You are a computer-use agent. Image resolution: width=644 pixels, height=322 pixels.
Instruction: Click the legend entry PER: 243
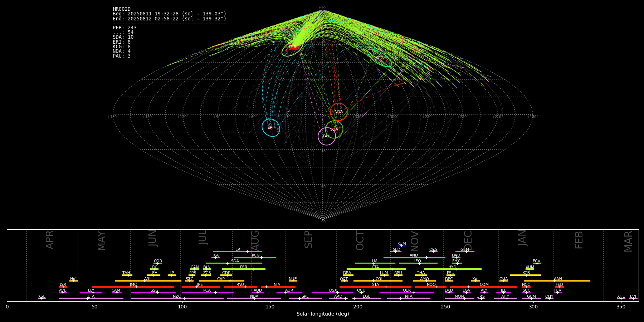(x=125, y=28)
